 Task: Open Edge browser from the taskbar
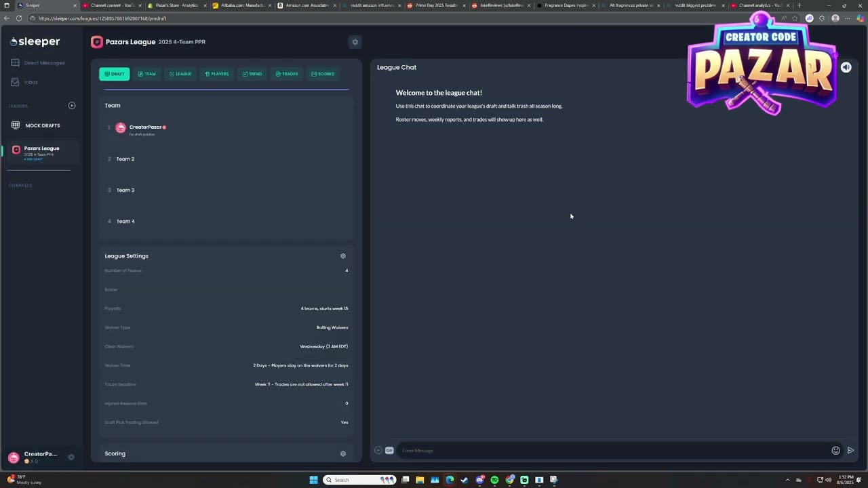point(450,480)
